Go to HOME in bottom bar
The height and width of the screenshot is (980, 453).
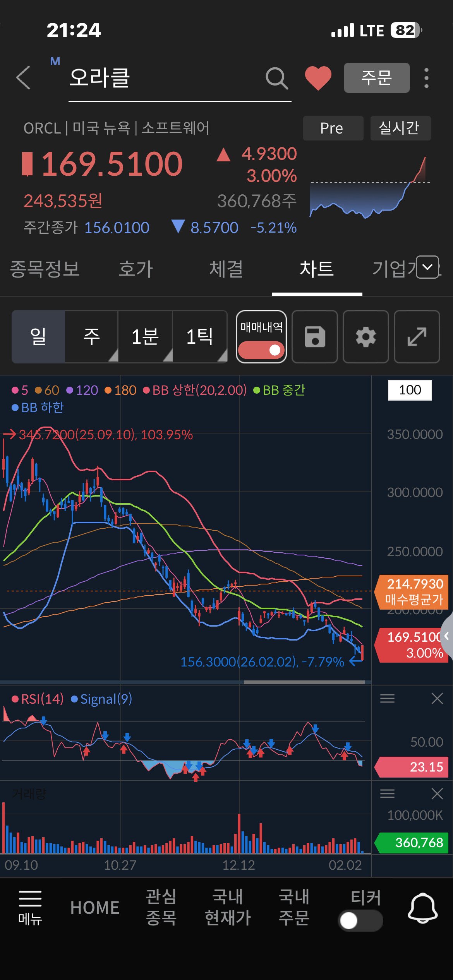pos(95,908)
